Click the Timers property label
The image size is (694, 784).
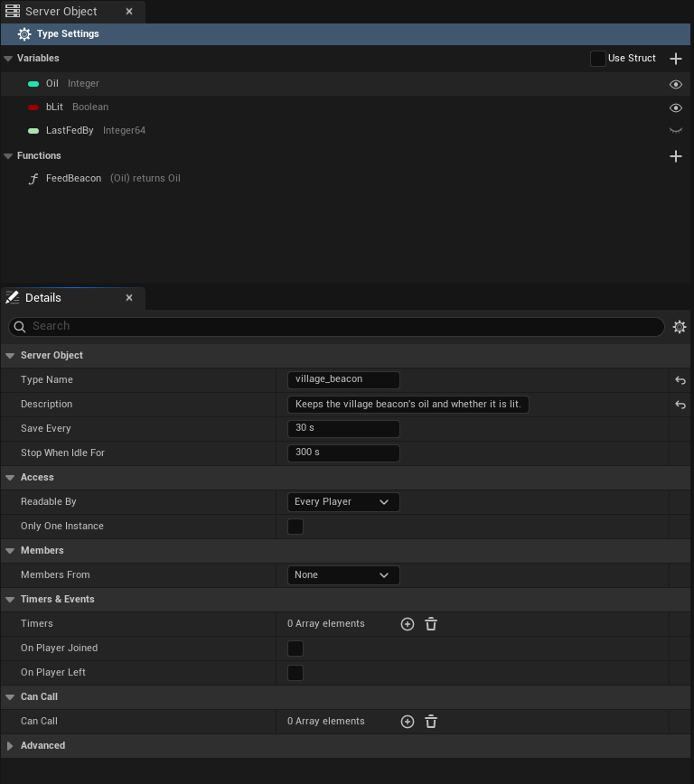[x=36, y=623]
